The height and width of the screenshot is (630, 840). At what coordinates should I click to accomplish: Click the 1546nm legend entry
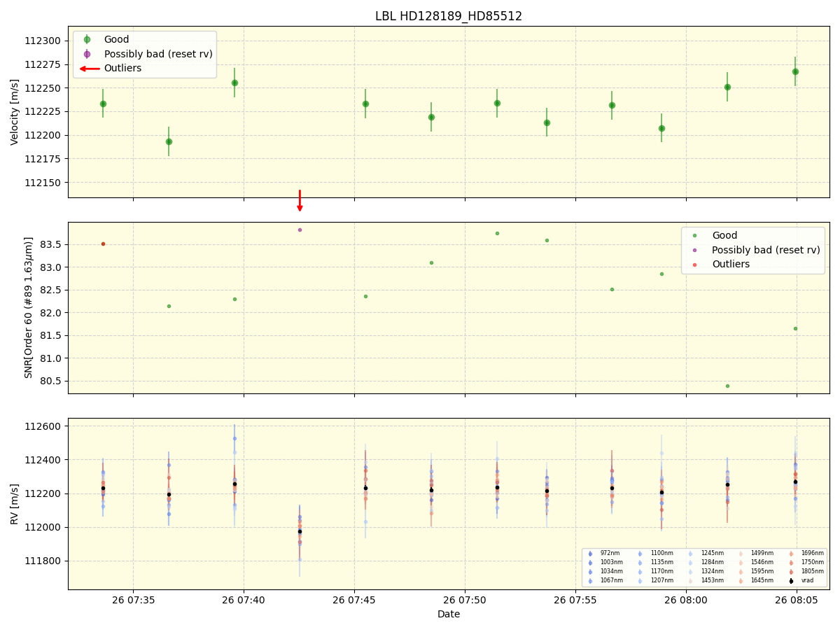tap(755, 563)
